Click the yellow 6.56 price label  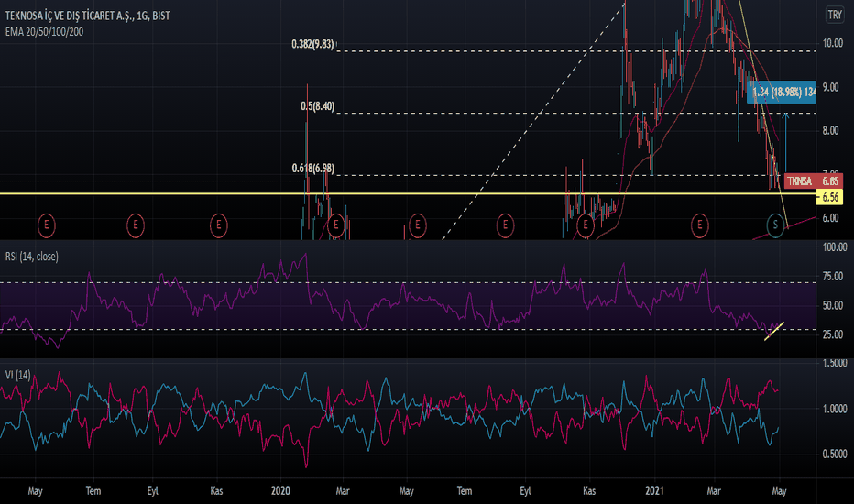829,197
